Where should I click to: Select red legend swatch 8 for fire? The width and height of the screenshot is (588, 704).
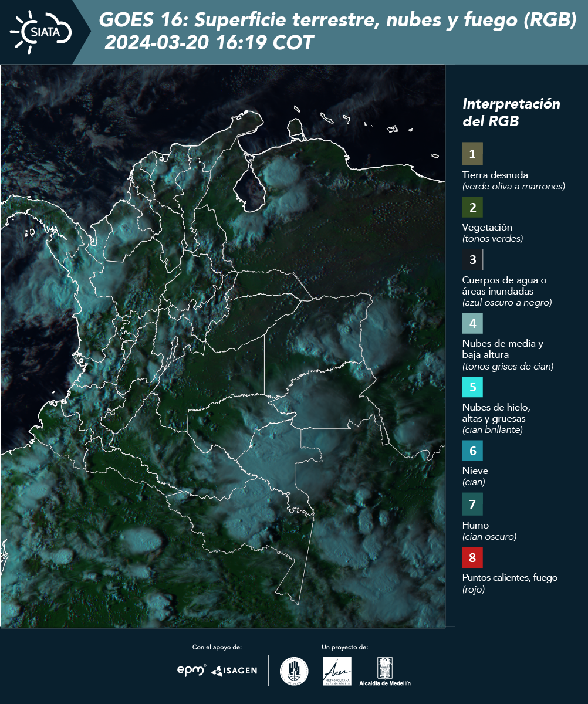point(472,557)
